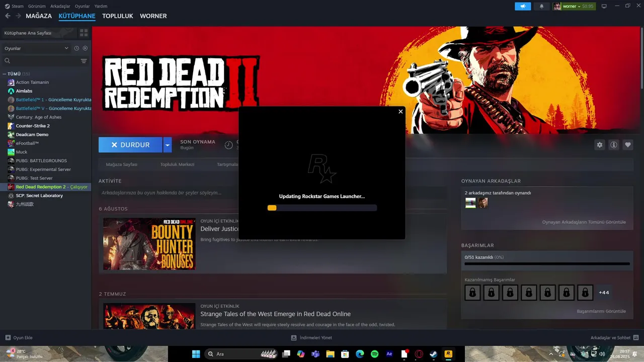Add Red Dead Redemption 2 to favorites heart
The height and width of the screenshot is (362, 644).
pos(628,145)
